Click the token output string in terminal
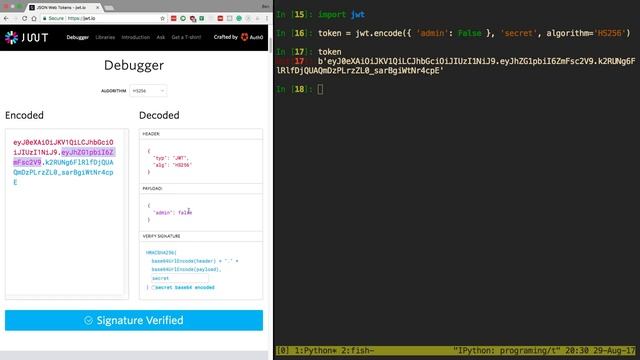Image resolution: width=640 pixels, height=360 pixels. 456,66
